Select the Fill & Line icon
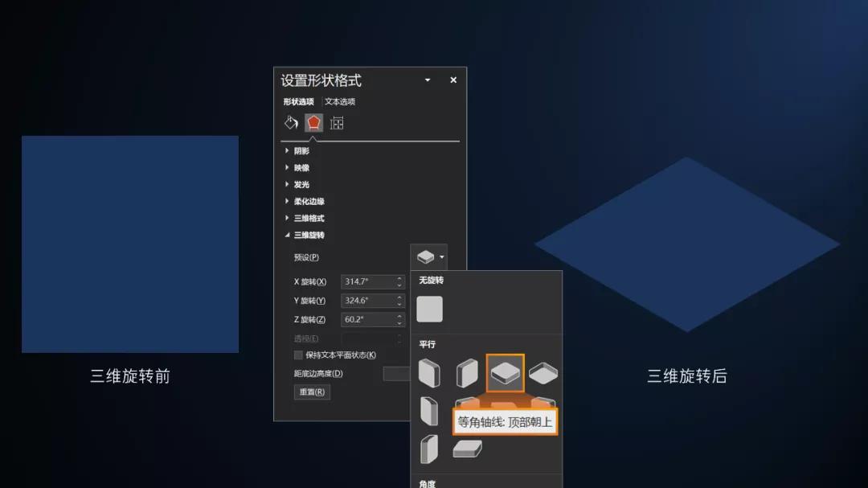 tap(291, 122)
